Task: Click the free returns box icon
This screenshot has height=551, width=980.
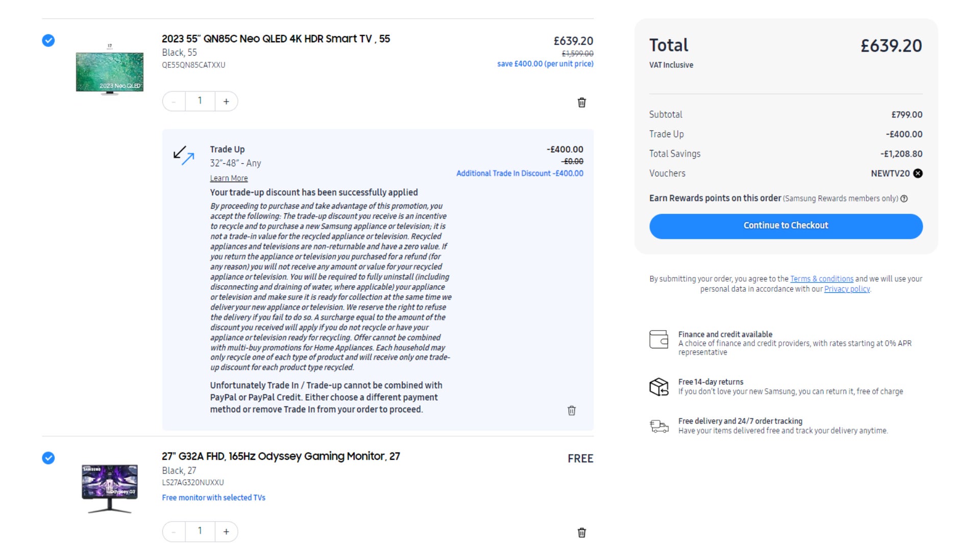Action: click(658, 387)
